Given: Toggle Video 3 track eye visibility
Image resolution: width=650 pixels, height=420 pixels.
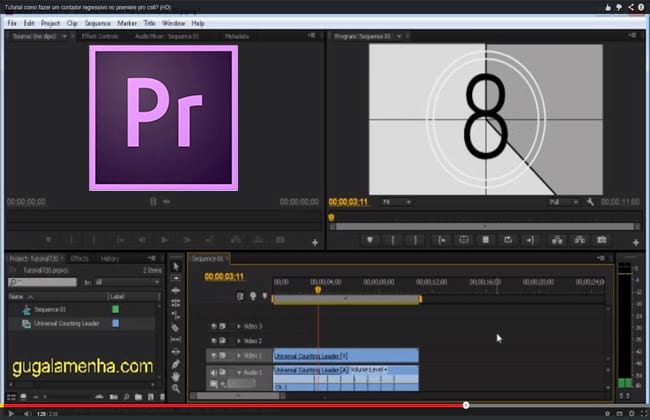Looking at the screenshot, I should [214, 326].
